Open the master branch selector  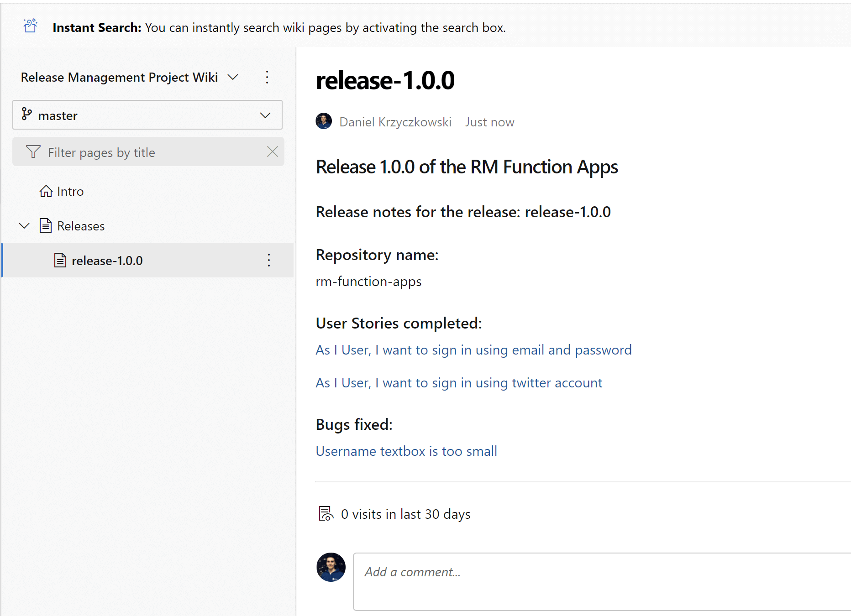pyautogui.click(x=147, y=115)
